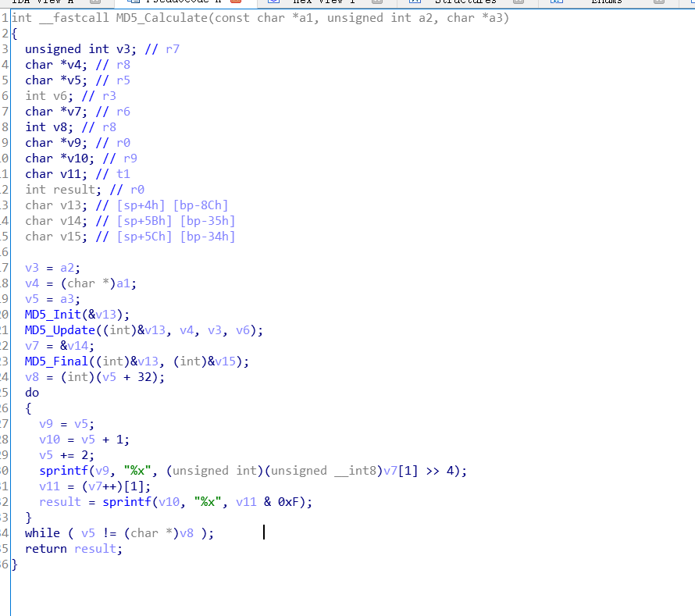Click 'char v14;' variable declaration
The image size is (695, 616).
[56, 221]
